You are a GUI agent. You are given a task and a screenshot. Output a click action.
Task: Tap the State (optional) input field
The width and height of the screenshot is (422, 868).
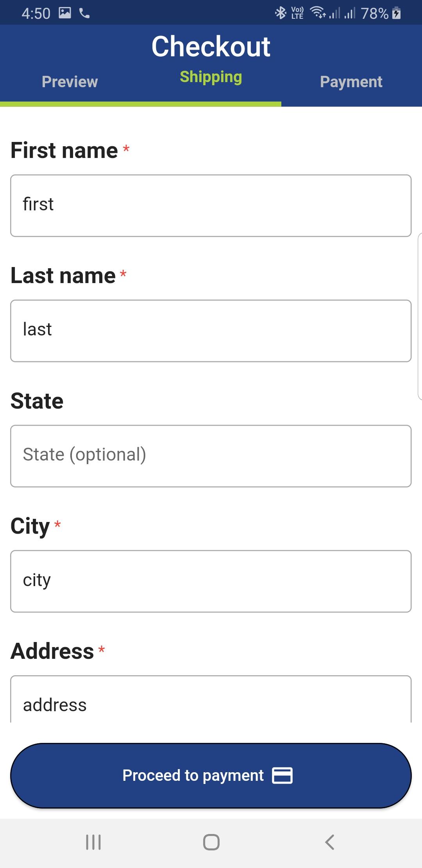[211, 456]
